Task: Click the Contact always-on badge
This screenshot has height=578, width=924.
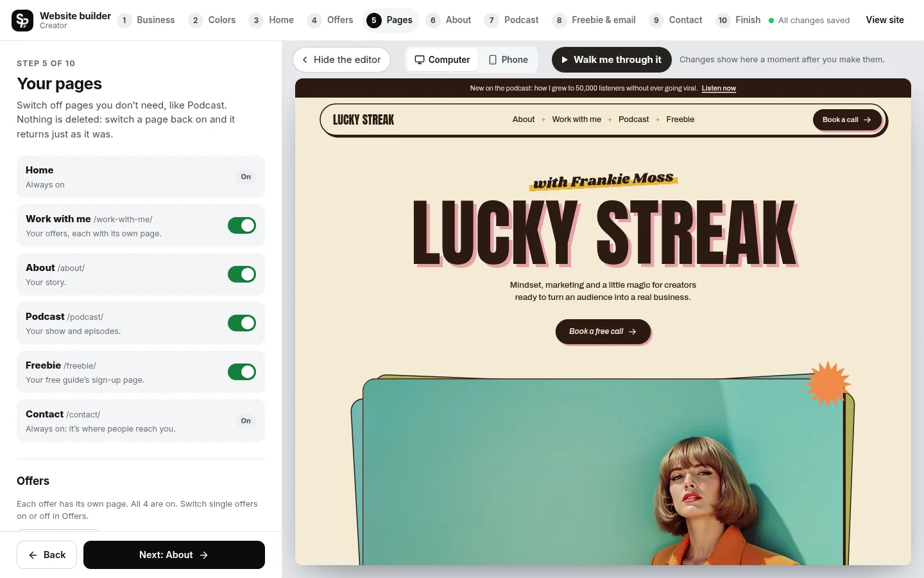Action: pyautogui.click(x=246, y=421)
